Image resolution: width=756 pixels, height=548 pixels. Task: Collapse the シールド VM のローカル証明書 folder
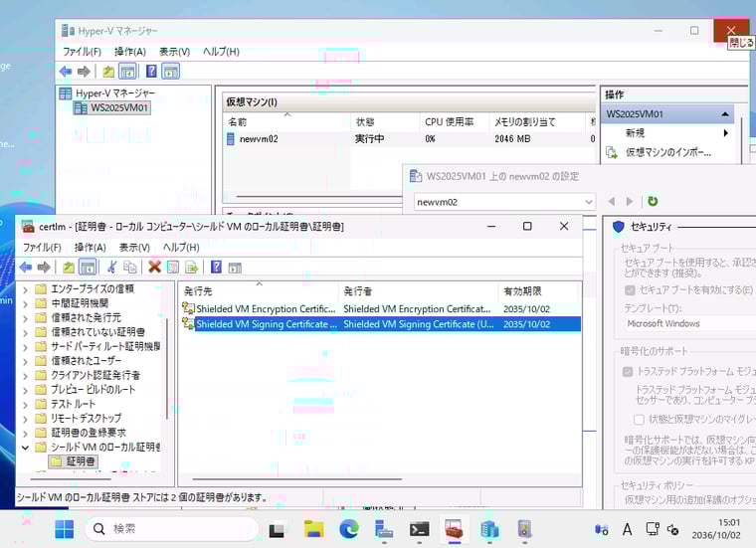(x=26, y=448)
